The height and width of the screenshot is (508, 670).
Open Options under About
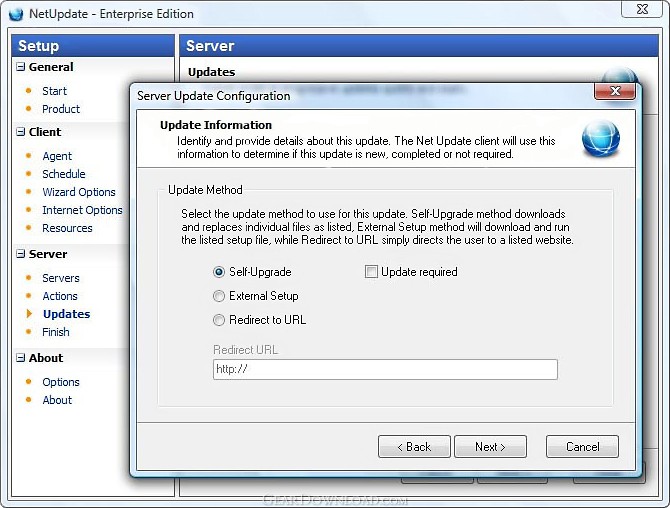click(61, 382)
